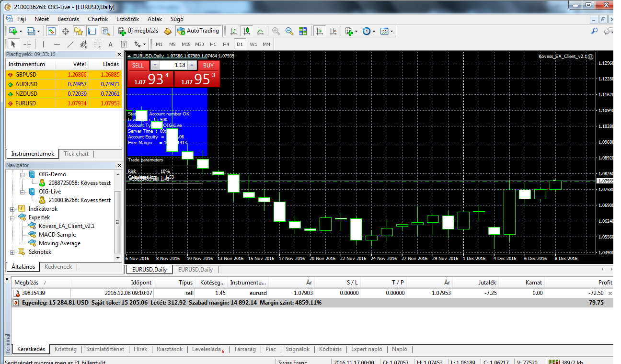The width and height of the screenshot is (621, 364).
Task: Open the Chartok menu
Action: tap(98, 19)
